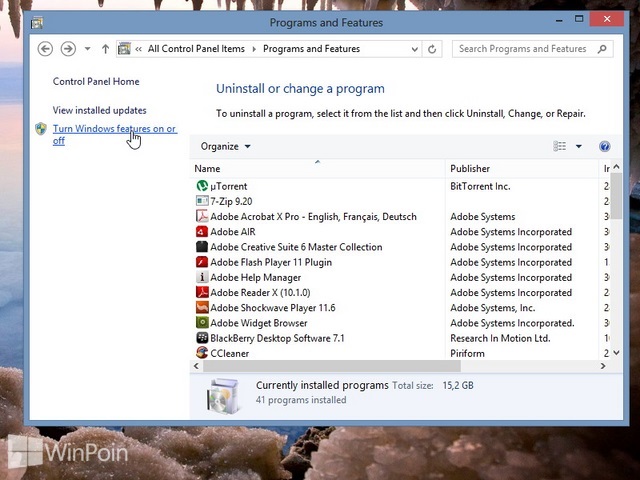640x480 pixels.
Task: Select the 7-Zip 9.20 entry text
Action: (x=231, y=202)
